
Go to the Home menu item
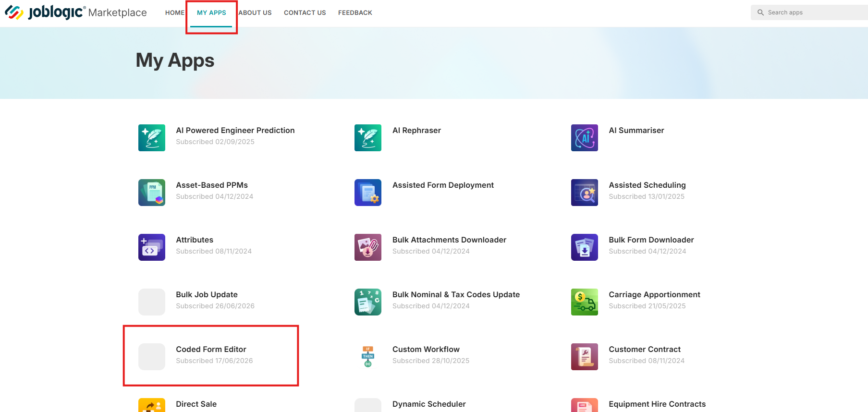coord(175,12)
